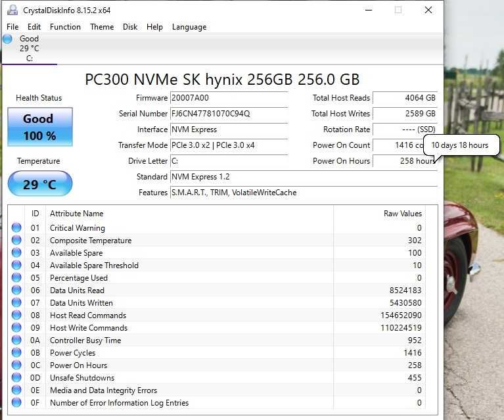Select the Critical Warning attribute row
This screenshot has width=504, height=420.
[x=217, y=227]
